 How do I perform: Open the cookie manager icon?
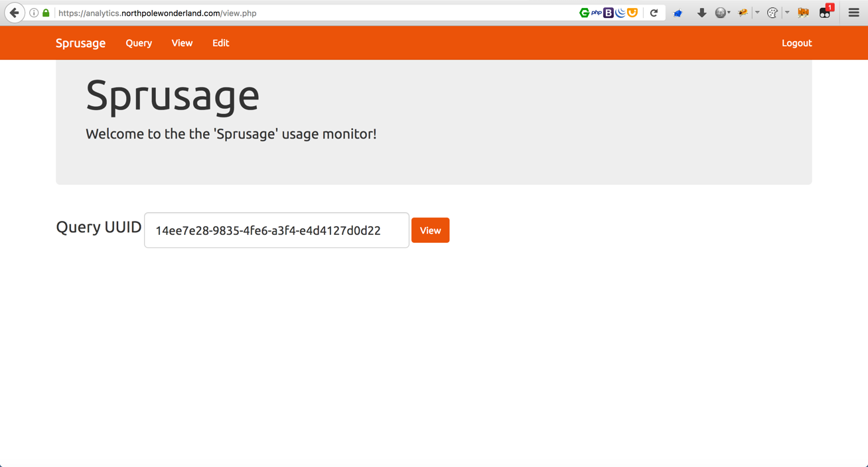772,13
